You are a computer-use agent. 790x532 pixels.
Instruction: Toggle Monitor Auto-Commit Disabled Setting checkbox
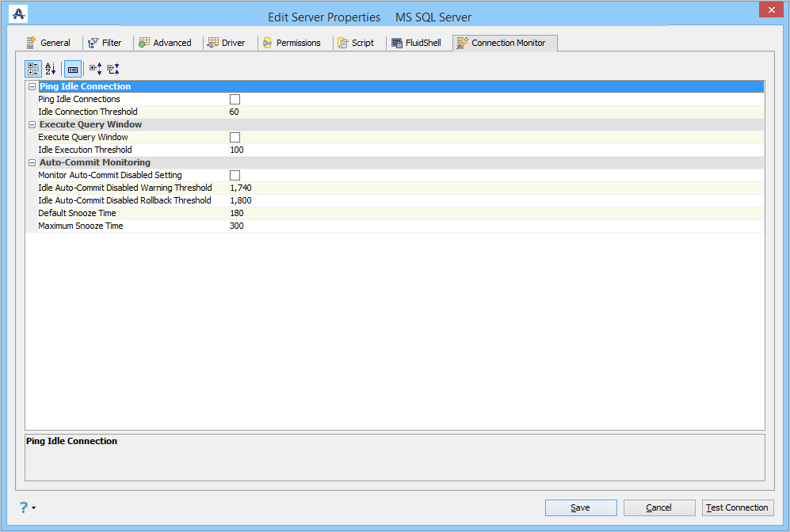(235, 175)
